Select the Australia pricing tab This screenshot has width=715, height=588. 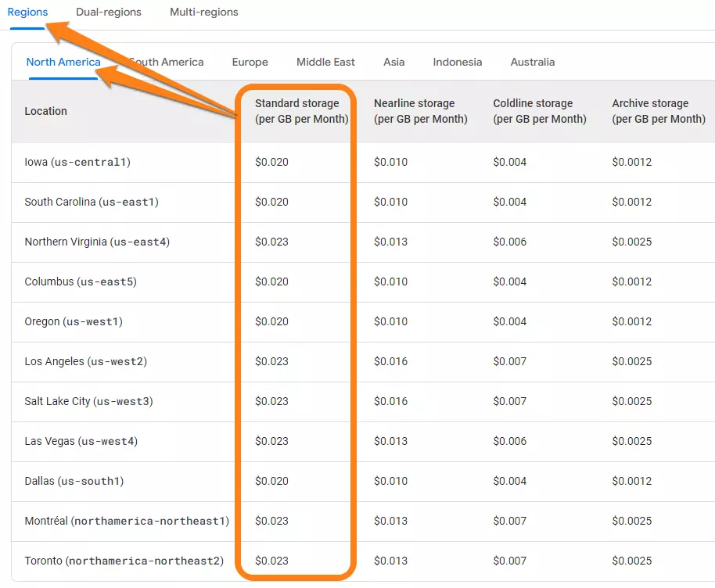click(532, 62)
